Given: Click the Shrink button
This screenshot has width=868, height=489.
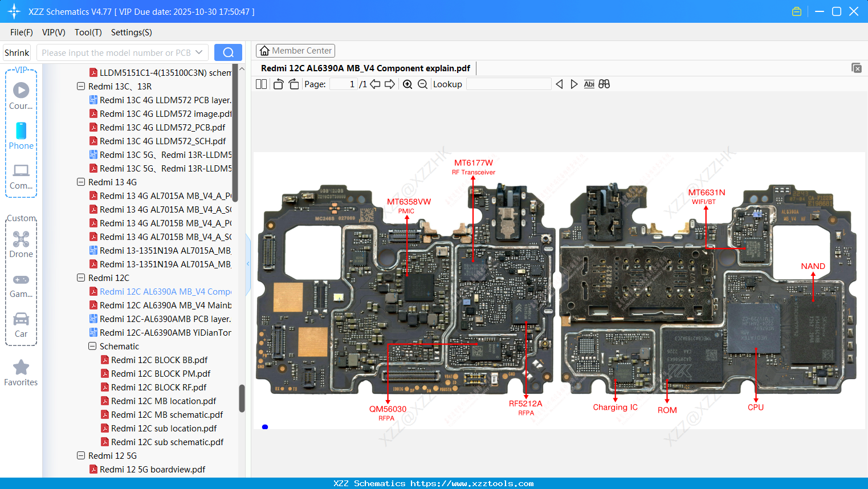Looking at the screenshot, I should (x=17, y=52).
